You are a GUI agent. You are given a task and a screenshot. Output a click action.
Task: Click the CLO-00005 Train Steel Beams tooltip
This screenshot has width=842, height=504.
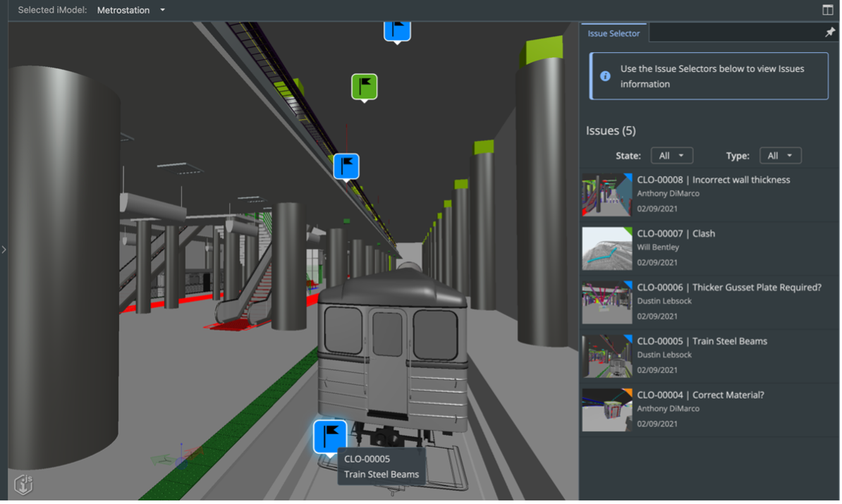click(381, 467)
